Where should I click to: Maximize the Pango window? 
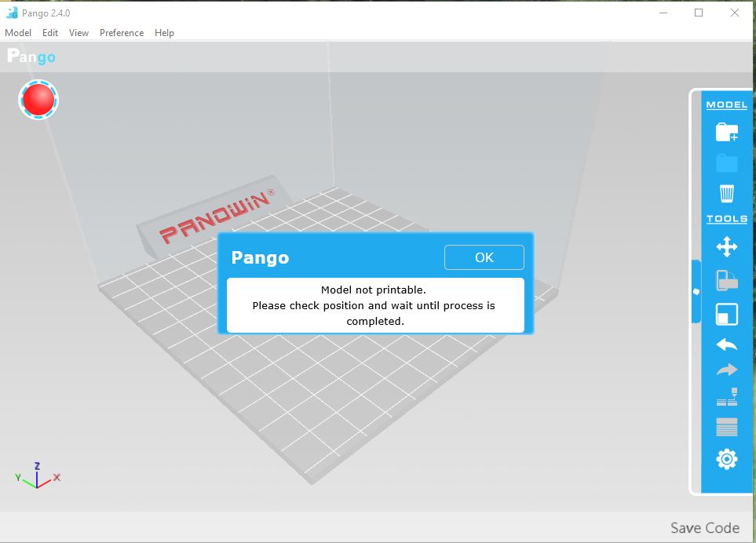click(699, 13)
